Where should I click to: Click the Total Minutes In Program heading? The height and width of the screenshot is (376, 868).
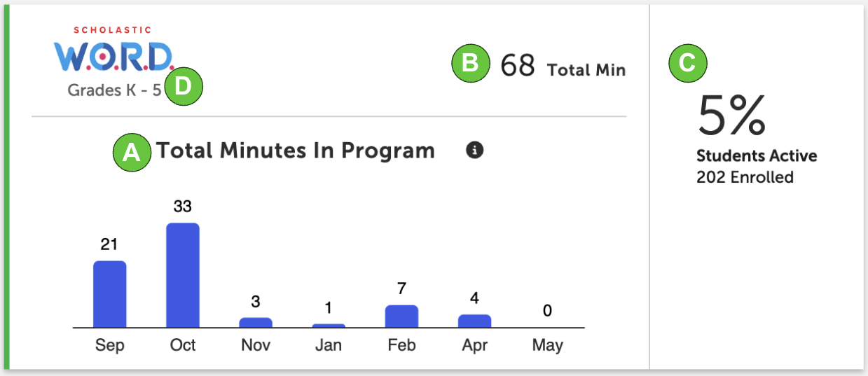point(296,151)
